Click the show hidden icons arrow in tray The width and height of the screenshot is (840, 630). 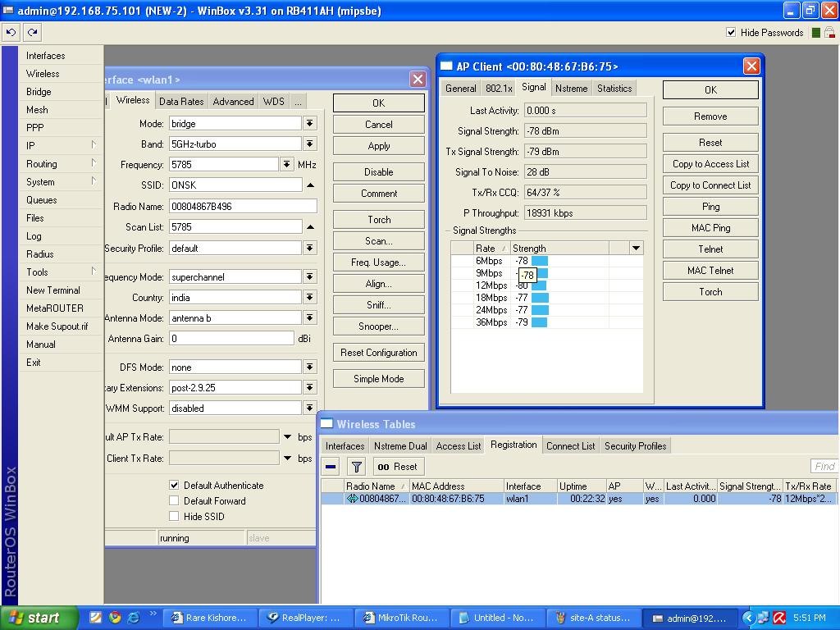pos(747,618)
